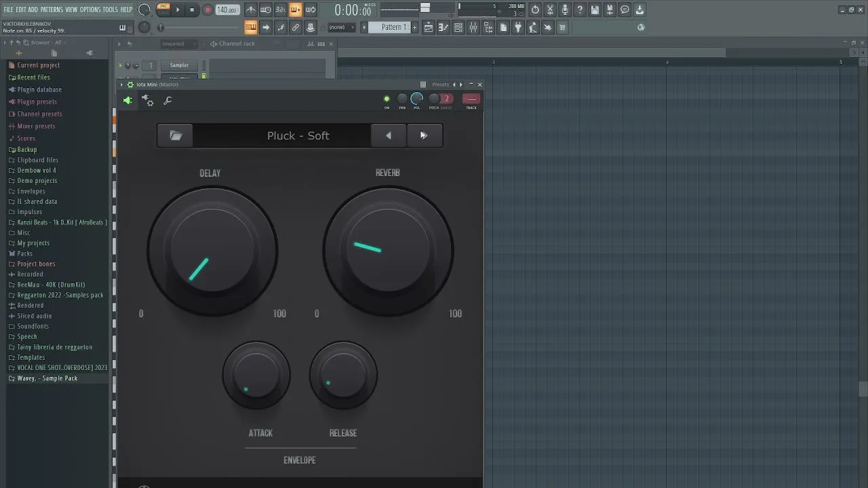Toggle typing keyboard to piano icon
Screen dimensions: 868x488
coord(251,27)
